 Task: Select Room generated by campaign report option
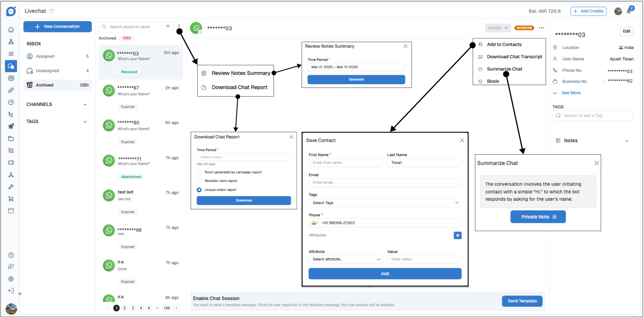pos(200,172)
